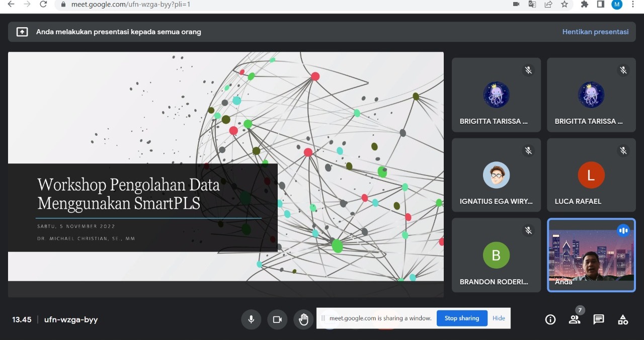
Task: Show participants people panel
Action: [x=575, y=319]
